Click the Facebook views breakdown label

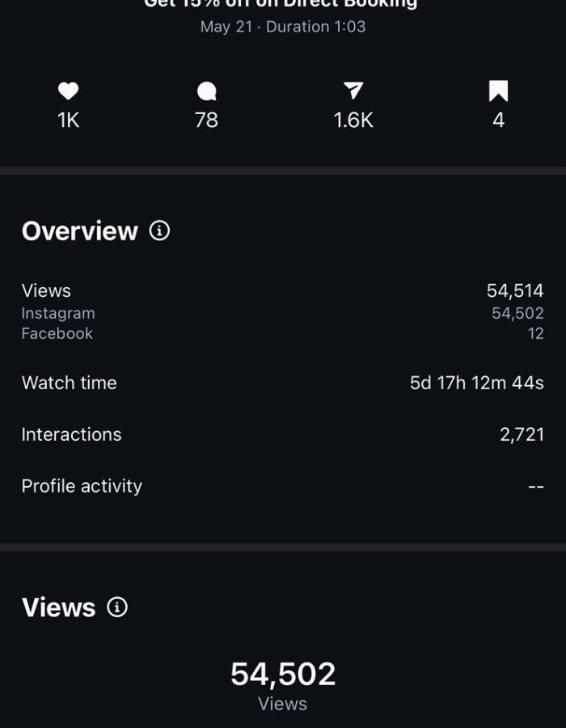[x=57, y=333]
